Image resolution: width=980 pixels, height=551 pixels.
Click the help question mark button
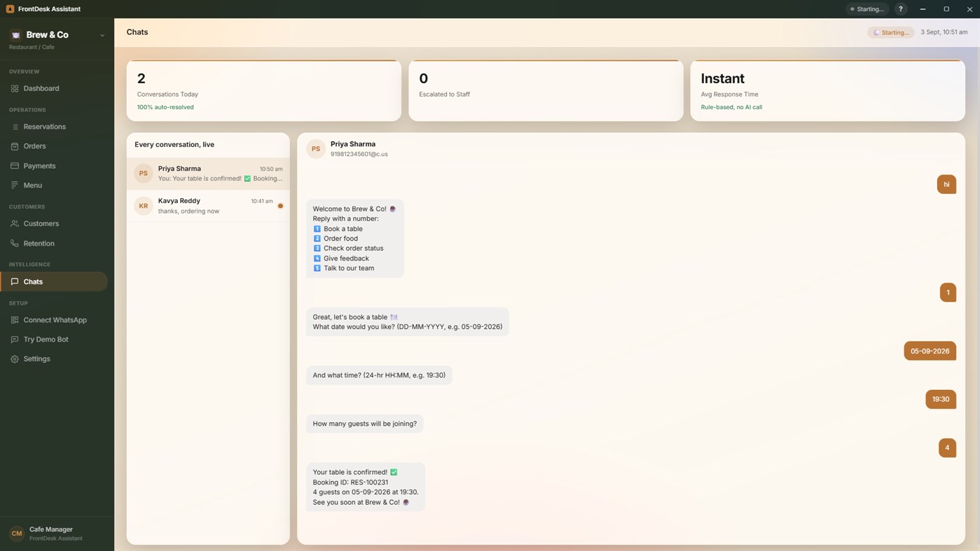[x=901, y=9]
